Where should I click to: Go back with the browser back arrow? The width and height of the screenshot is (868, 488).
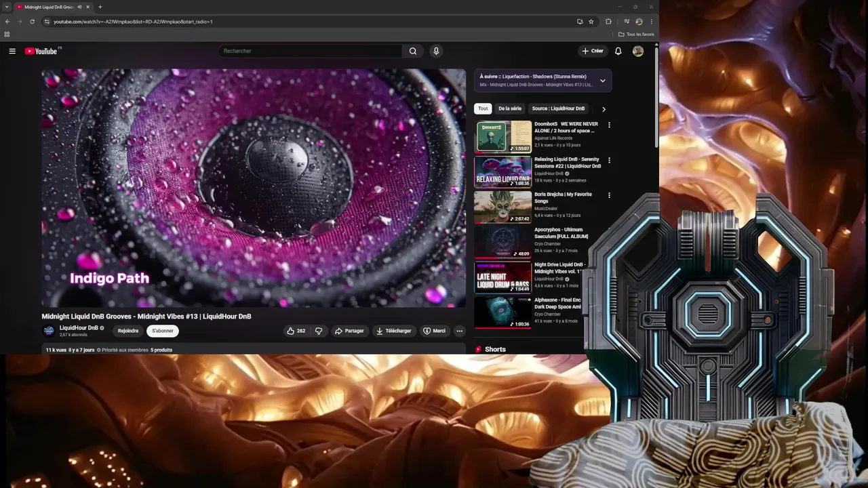pyautogui.click(x=7, y=22)
